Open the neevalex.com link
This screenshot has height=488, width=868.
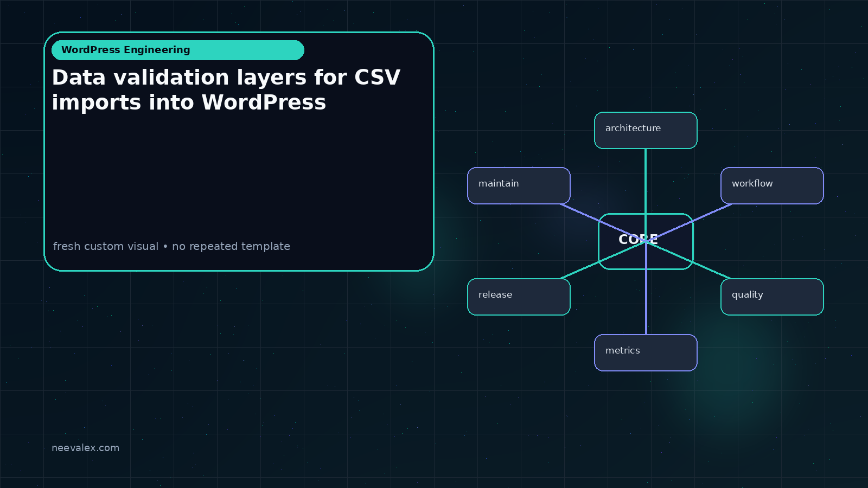click(x=85, y=448)
